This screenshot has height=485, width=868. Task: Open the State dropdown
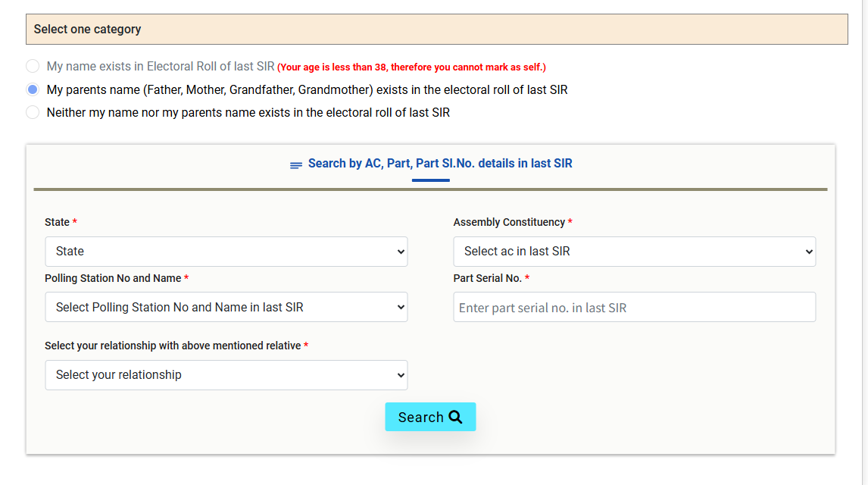pyautogui.click(x=226, y=252)
